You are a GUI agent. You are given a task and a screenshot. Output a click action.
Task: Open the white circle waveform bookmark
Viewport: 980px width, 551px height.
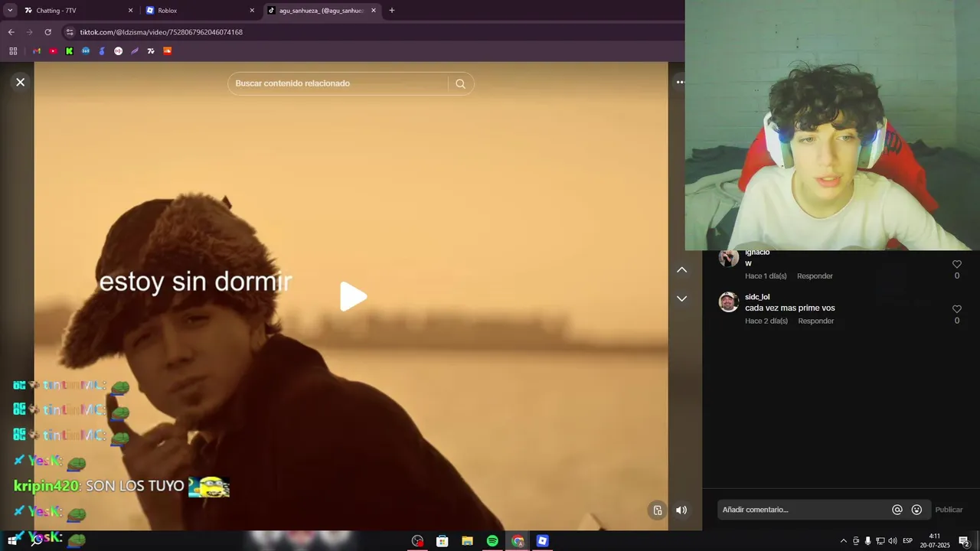pos(119,51)
